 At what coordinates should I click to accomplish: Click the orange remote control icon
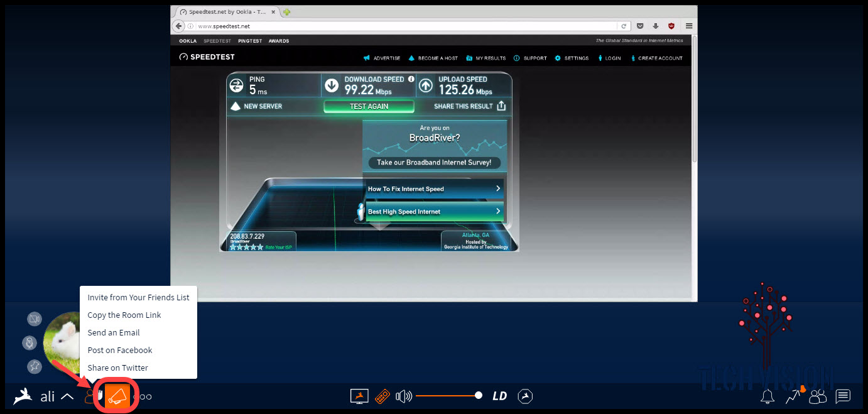[x=382, y=396]
